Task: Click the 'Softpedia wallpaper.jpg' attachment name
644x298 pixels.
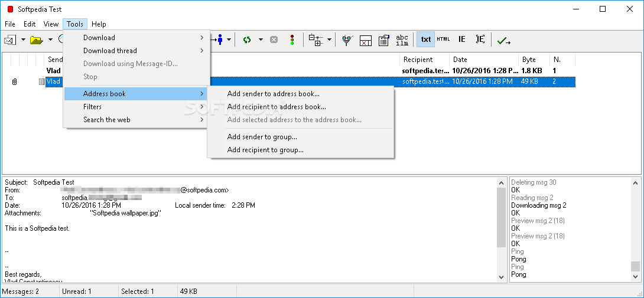Action: tap(125, 213)
